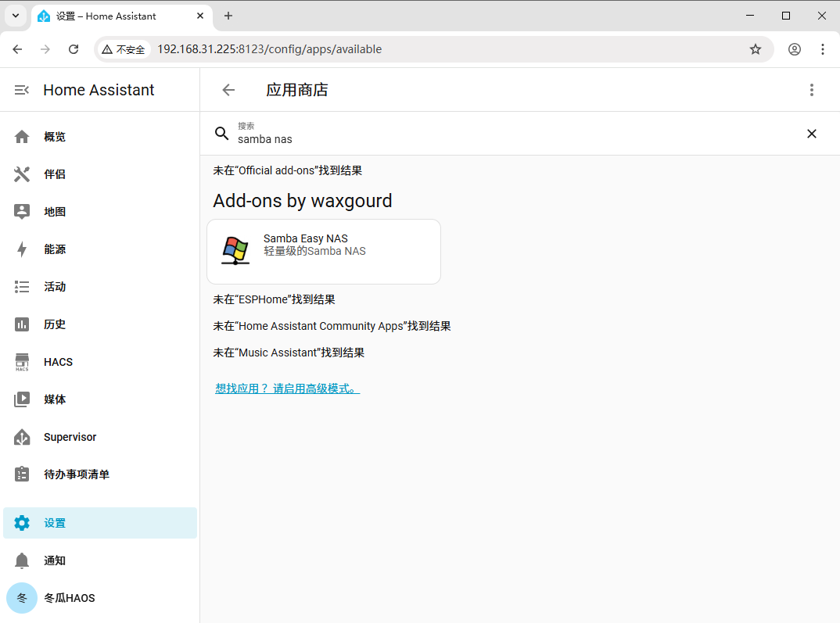Open the 地图 map icon
Image resolution: width=840 pixels, height=623 pixels.
[22, 212]
